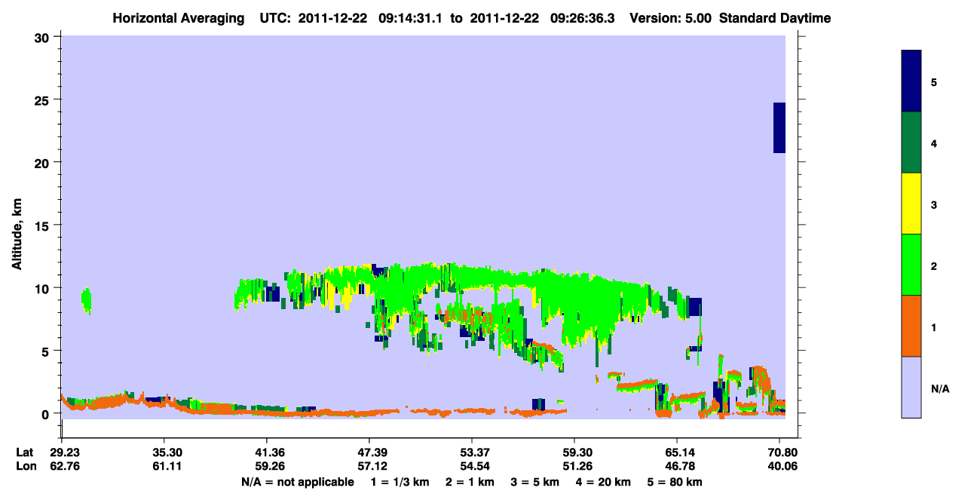Click the altitude tick label '25'
Image resolution: width=980 pixels, height=503 pixels.
[x=44, y=100]
